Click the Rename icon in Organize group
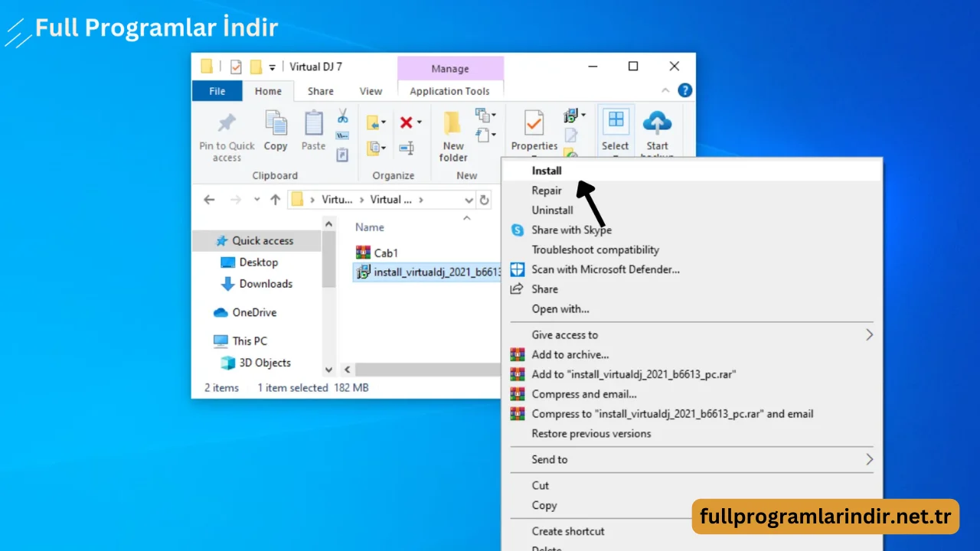This screenshot has height=551, width=980. 407,147
